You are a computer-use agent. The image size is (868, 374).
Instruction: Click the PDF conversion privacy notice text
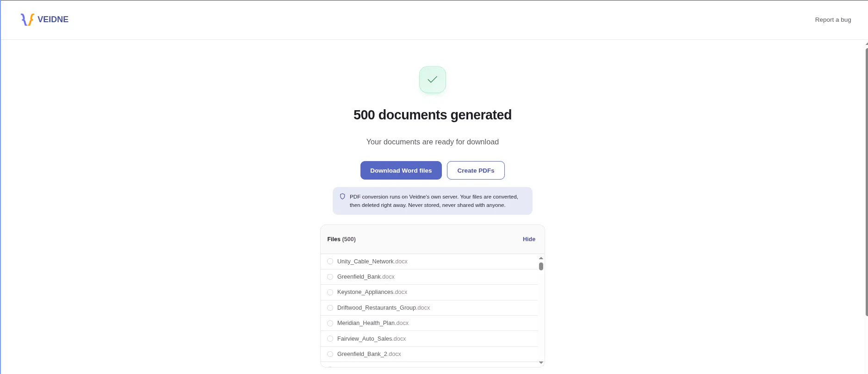point(434,201)
